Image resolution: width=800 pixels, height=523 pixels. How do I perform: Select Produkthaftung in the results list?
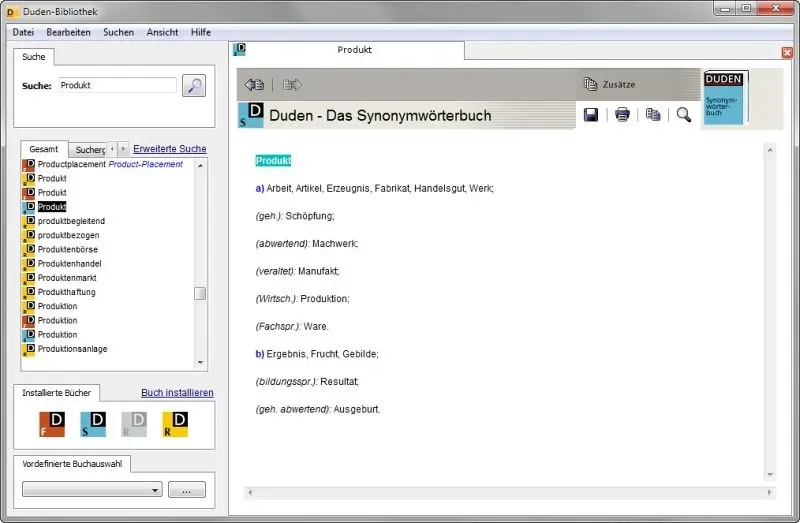click(59, 292)
